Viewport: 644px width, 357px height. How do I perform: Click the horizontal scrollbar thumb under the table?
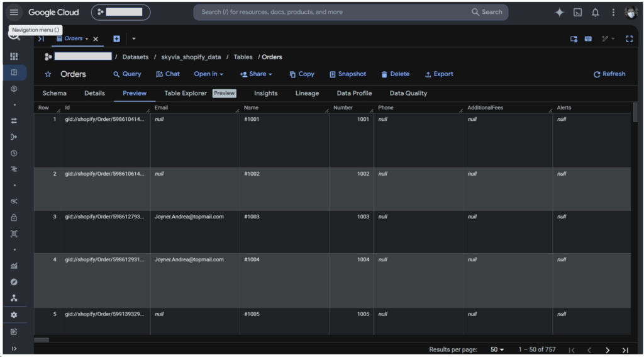coord(41,340)
